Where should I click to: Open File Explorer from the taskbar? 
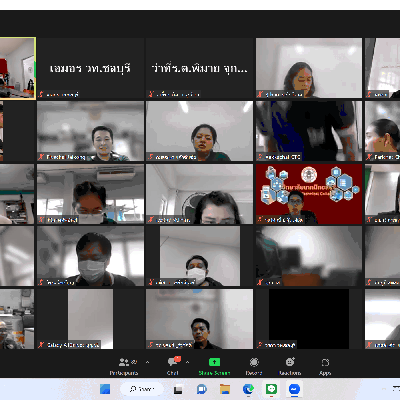[x=225, y=389]
